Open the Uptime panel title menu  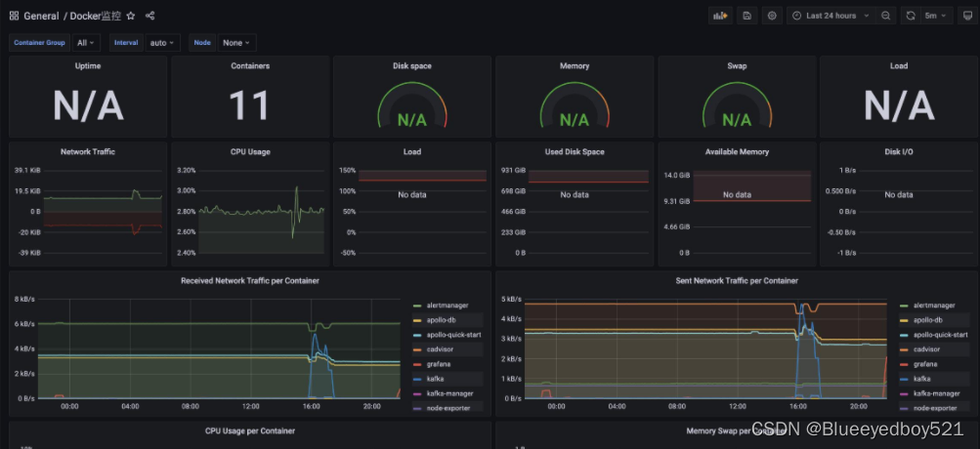(x=88, y=65)
